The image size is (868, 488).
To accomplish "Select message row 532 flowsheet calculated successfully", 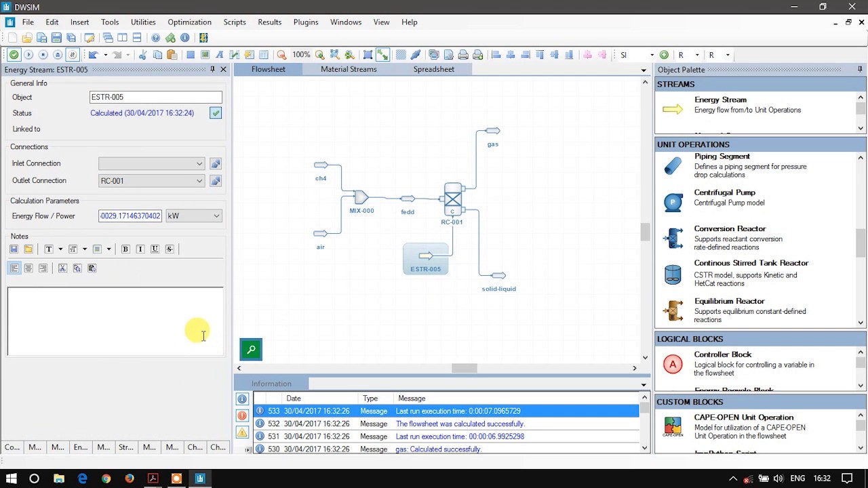I will pyautogui.click(x=446, y=424).
